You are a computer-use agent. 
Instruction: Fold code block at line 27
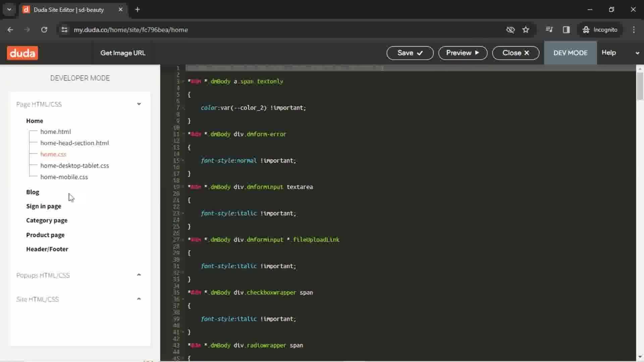point(183,240)
